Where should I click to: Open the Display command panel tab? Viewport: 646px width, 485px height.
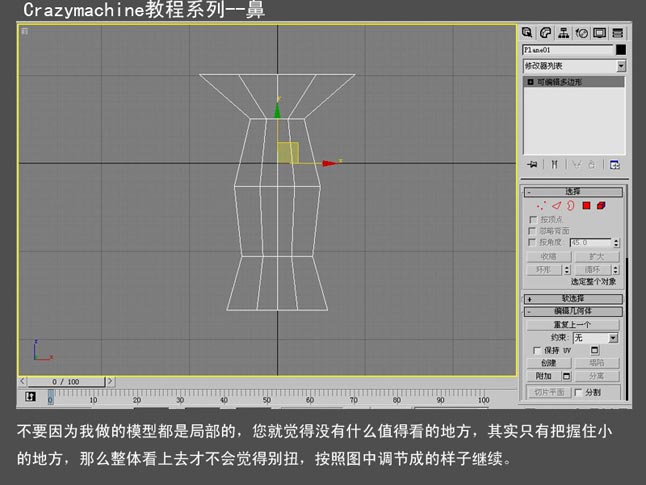[x=599, y=33]
